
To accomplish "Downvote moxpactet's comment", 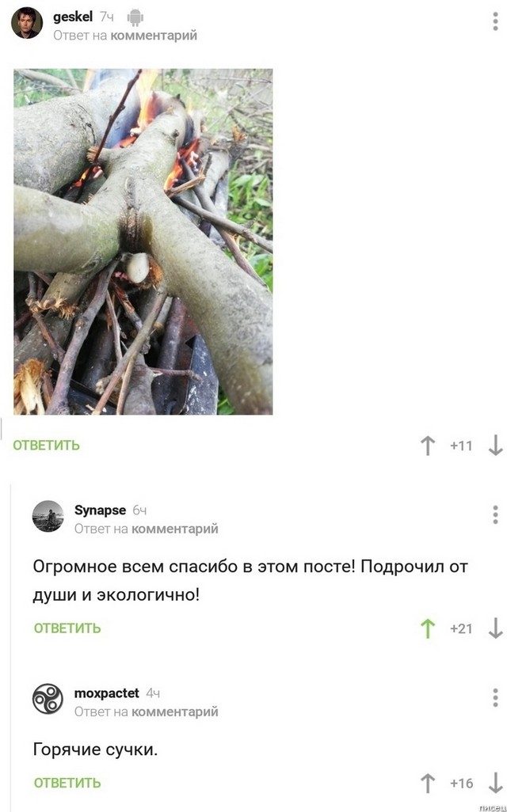I will [496, 783].
